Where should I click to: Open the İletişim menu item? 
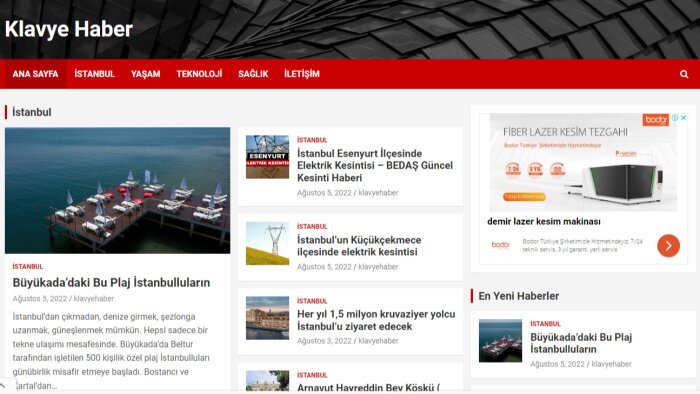click(x=302, y=74)
